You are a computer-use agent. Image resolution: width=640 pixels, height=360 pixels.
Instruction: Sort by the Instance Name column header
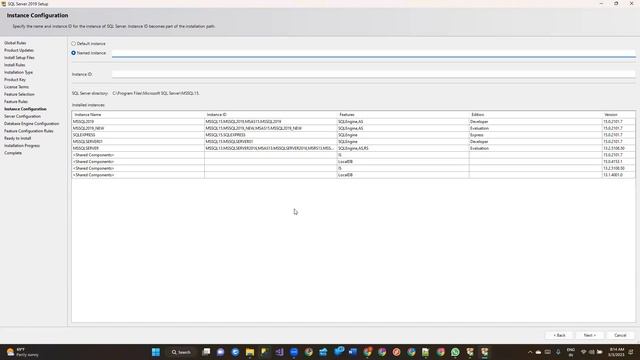pyautogui.click(x=138, y=115)
